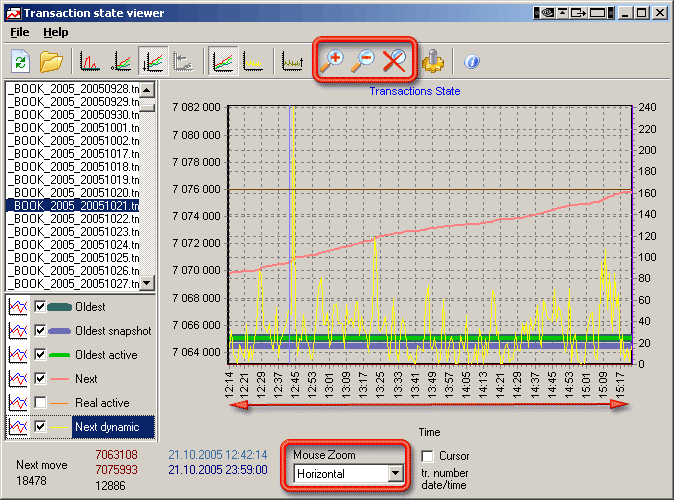Click the zoom in magnifier icon
The image size is (674, 500).
click(331, 61)
